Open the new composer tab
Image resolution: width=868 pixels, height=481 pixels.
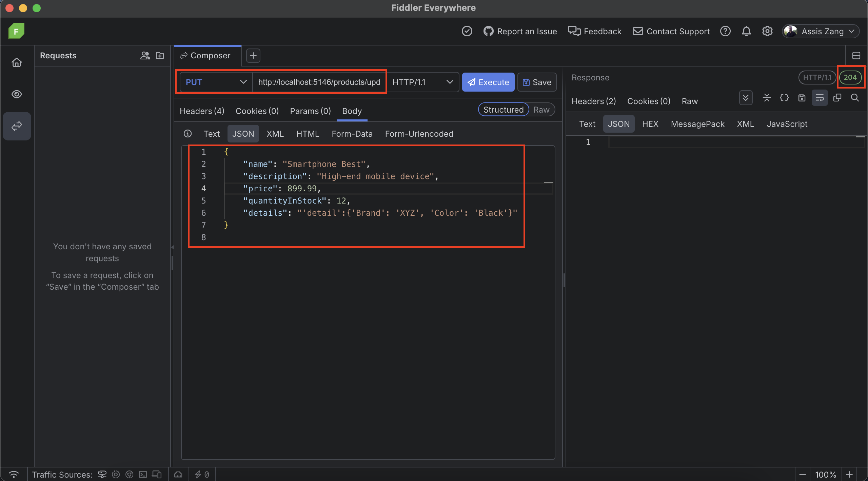point(253,55)
